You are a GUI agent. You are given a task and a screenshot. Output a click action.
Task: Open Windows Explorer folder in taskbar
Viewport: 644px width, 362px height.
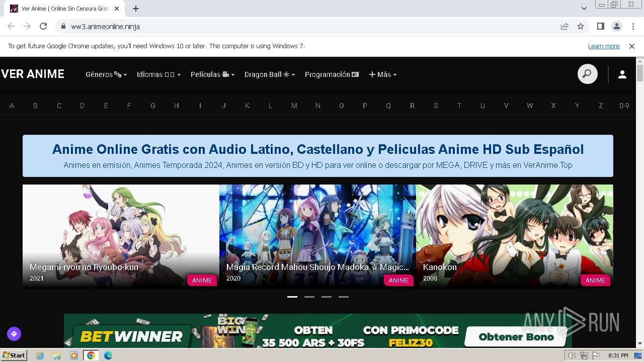57,355
